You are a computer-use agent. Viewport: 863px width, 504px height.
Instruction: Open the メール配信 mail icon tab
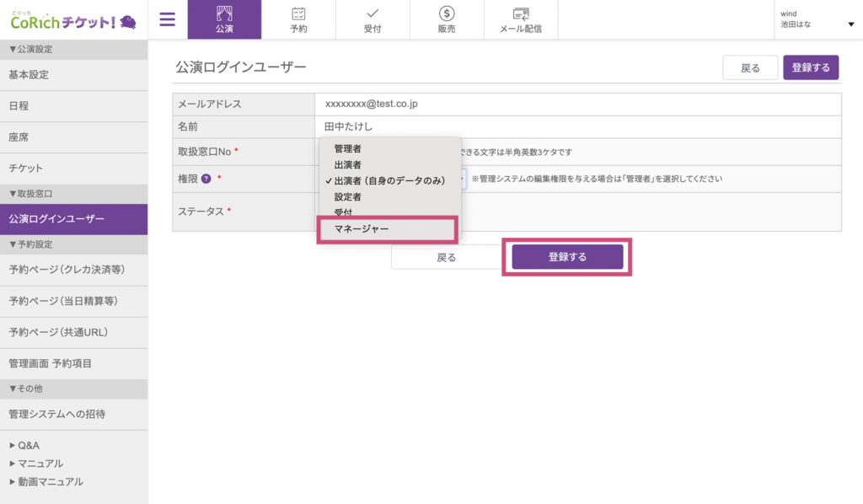click(521, 19)
